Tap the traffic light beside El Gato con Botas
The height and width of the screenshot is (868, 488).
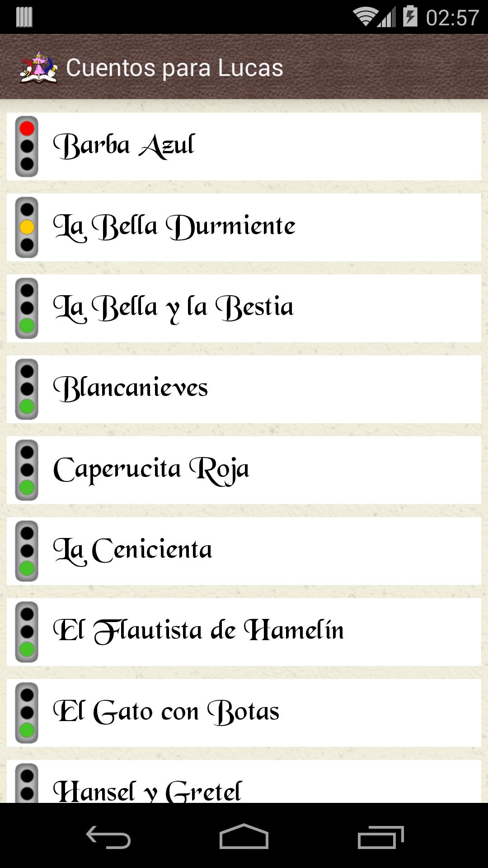pos(27,713)
